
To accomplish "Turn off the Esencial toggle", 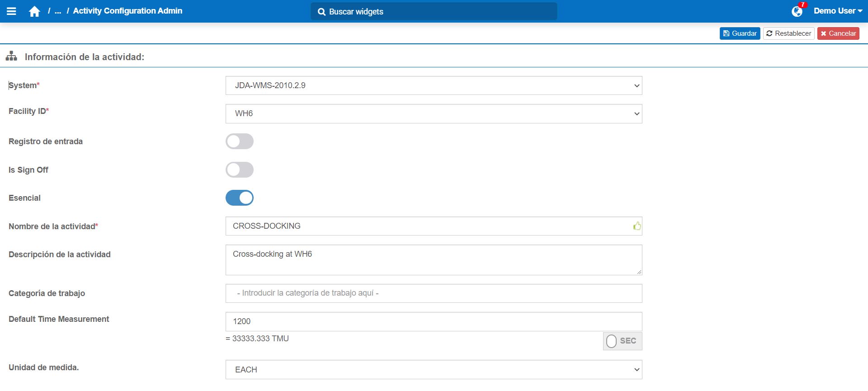I will [239, 198].
